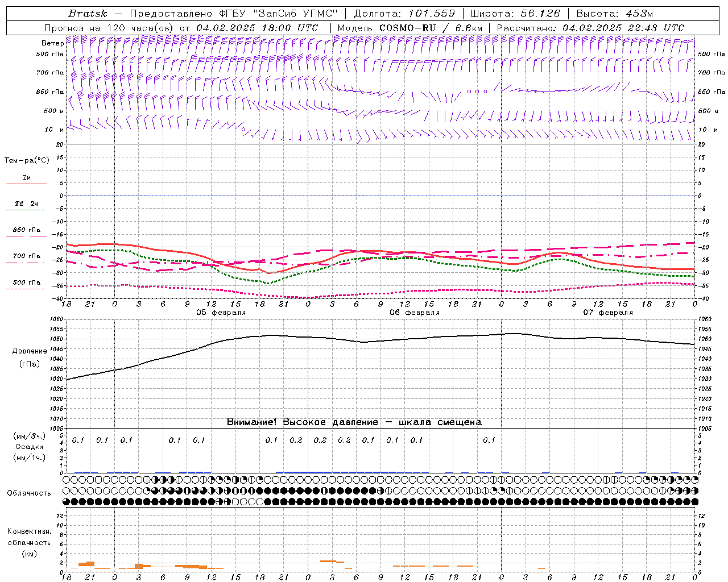Click the Облачность cloud cover label
This screenshot has width=728, height=582.
pos(29,493)
